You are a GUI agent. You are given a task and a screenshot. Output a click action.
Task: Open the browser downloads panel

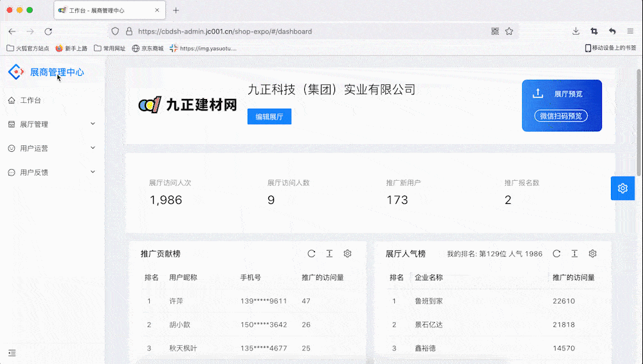[575, 31]
